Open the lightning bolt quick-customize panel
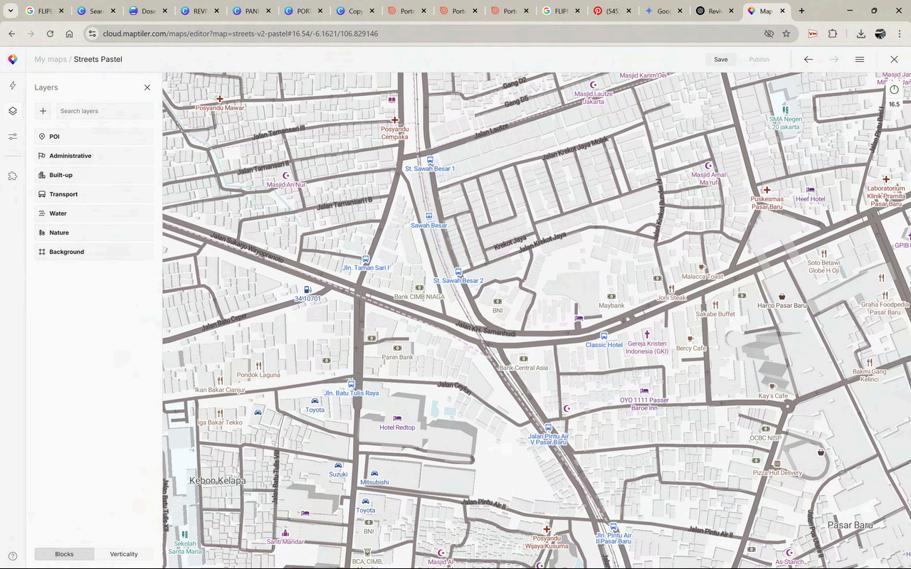Image resolution: width=911 pixels, height=569 pixels. point(13,86)
